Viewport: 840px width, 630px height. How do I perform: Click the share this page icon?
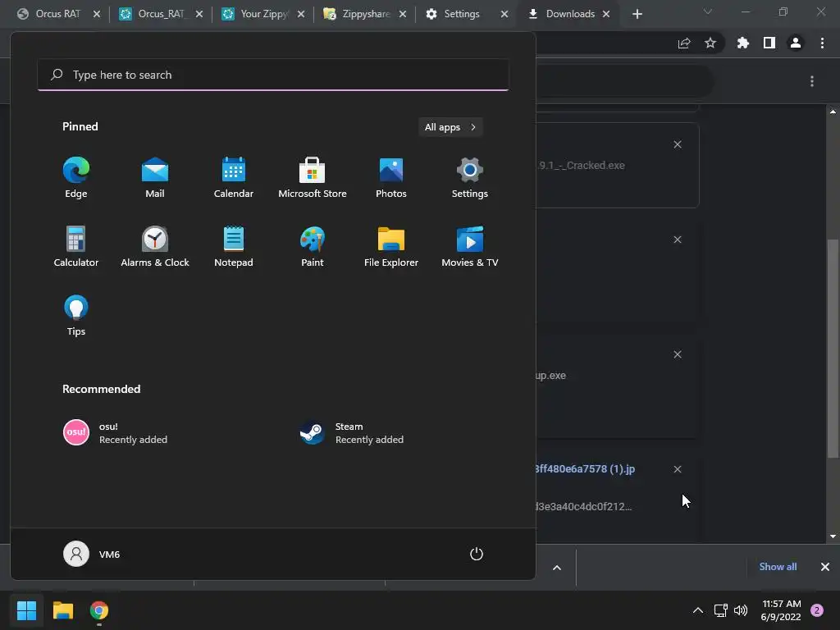point(684,43)
